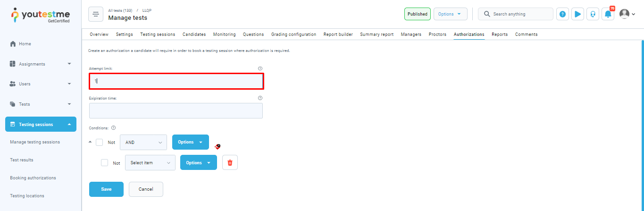Viewport: 644px width, 211px height.
Task: Click the Tests sidebar icon
Action: coord(13,104)
